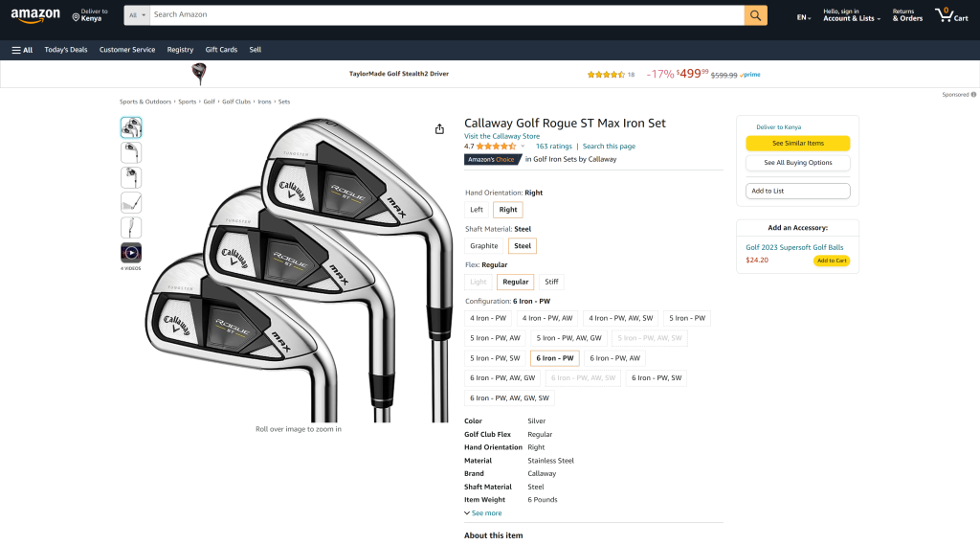Play the product videos thumbnail

click(131, 253)
